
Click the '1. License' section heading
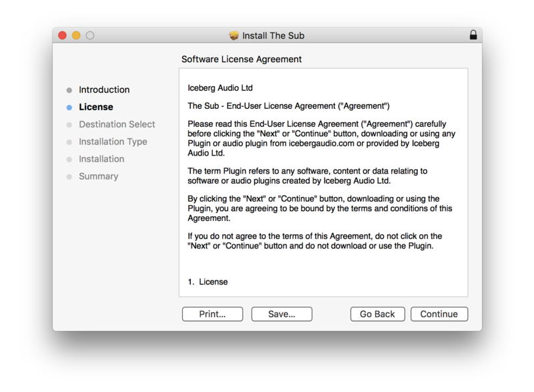pyautogui.click(x=208, y=282)
